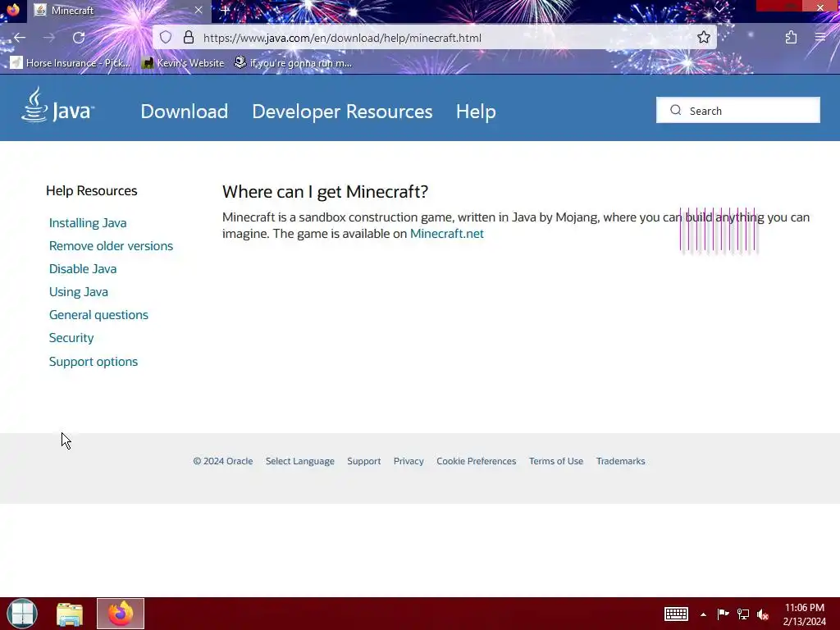This screenshot has width=840, height=630.
Task: Open the Developer Resources menu item
Action: [342, 112]
